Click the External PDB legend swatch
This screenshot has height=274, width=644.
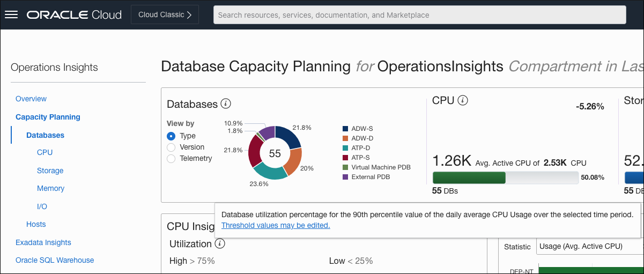coord(346,177)
